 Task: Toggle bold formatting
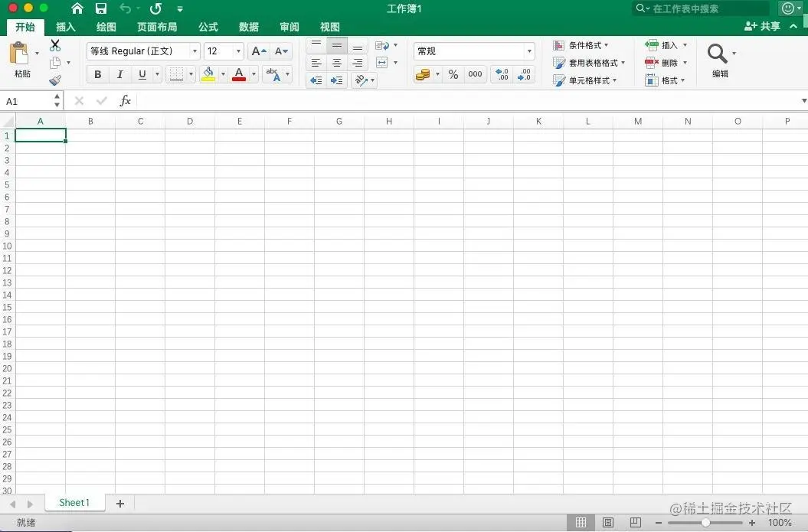(97, 74)
